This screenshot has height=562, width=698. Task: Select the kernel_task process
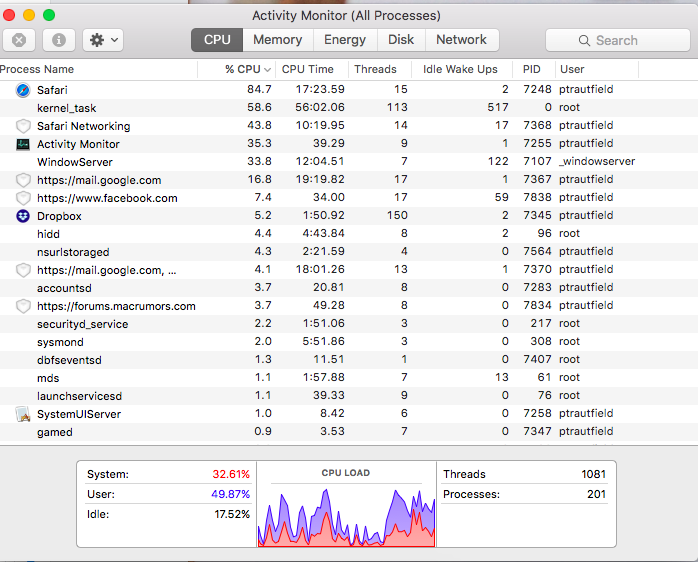coord(349,108)
